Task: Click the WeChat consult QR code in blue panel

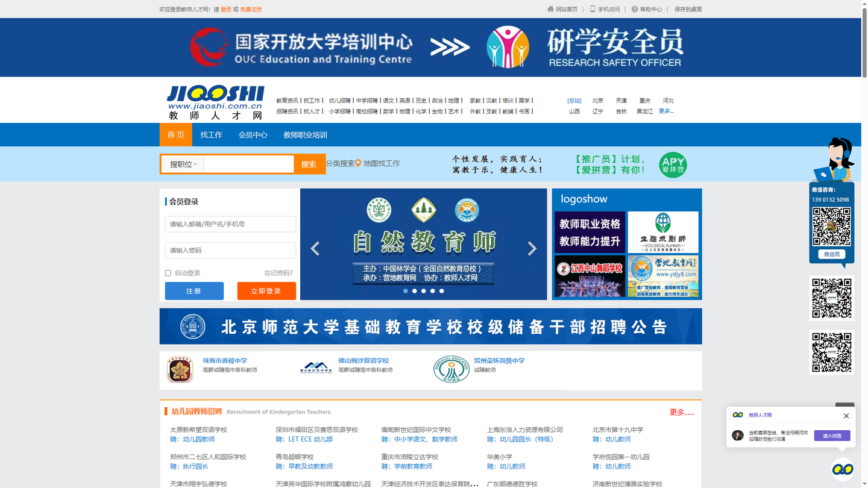Action: point(831,227)
